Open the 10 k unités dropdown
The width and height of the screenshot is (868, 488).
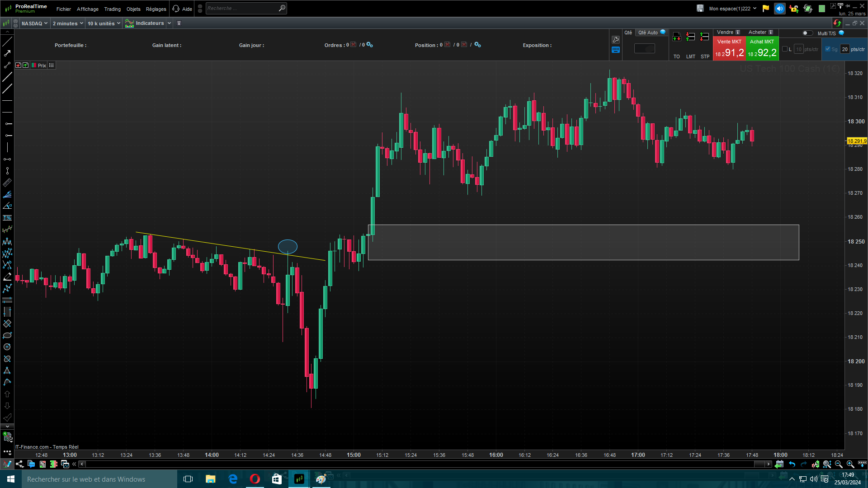pyautogui.click(x=104, y=23)
